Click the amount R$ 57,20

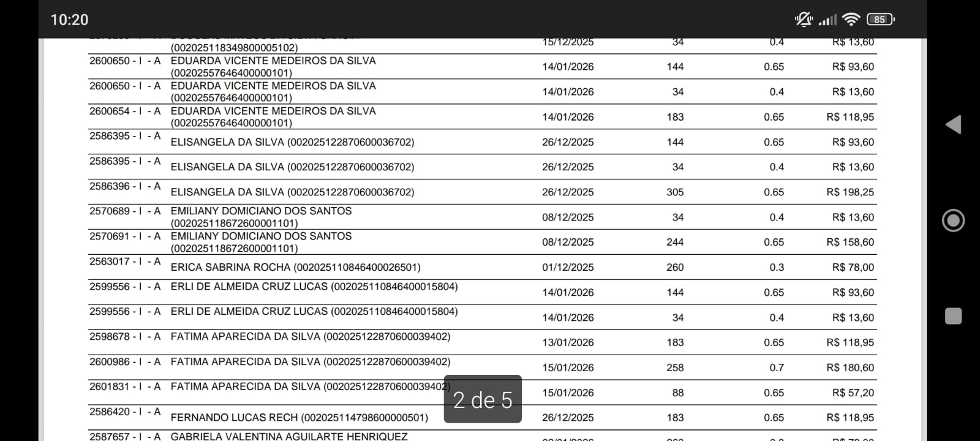point(853,393)
